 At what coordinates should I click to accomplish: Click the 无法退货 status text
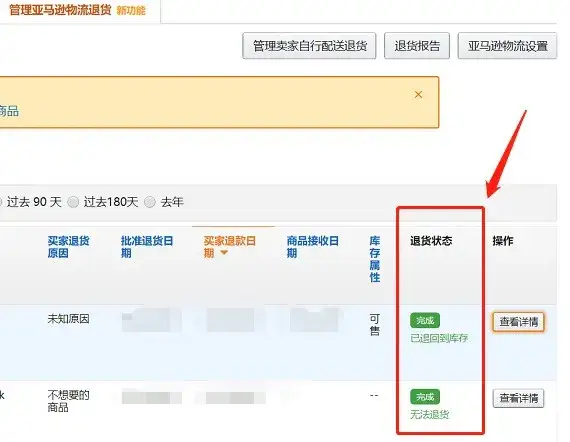[x=430, y=414]
